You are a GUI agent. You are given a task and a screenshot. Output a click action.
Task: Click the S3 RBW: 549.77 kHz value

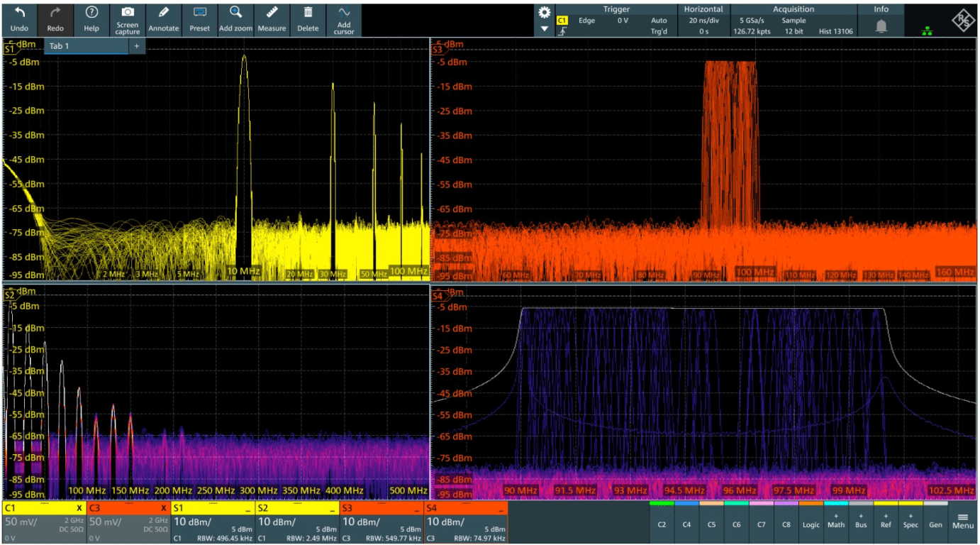[392, 539]
